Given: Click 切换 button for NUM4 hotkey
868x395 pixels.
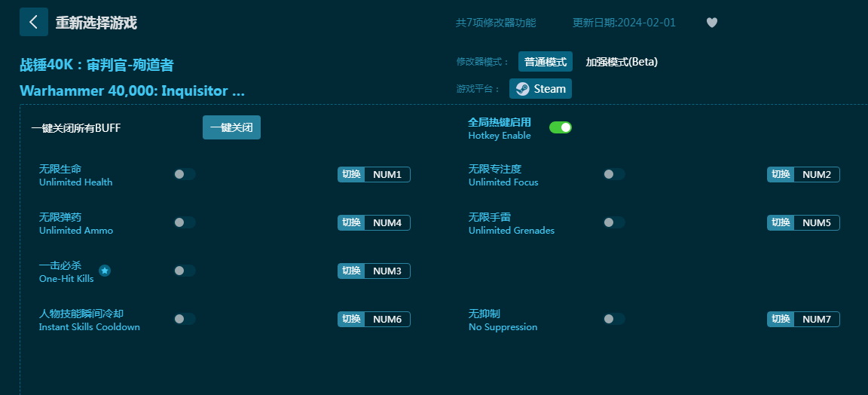Looking at the screenshot, I should click(x=351, y=222).
